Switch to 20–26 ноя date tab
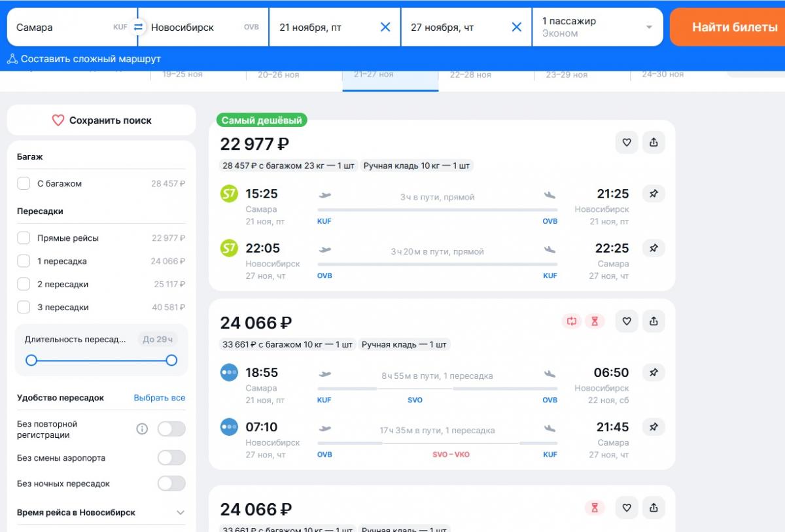 [278, 75]
